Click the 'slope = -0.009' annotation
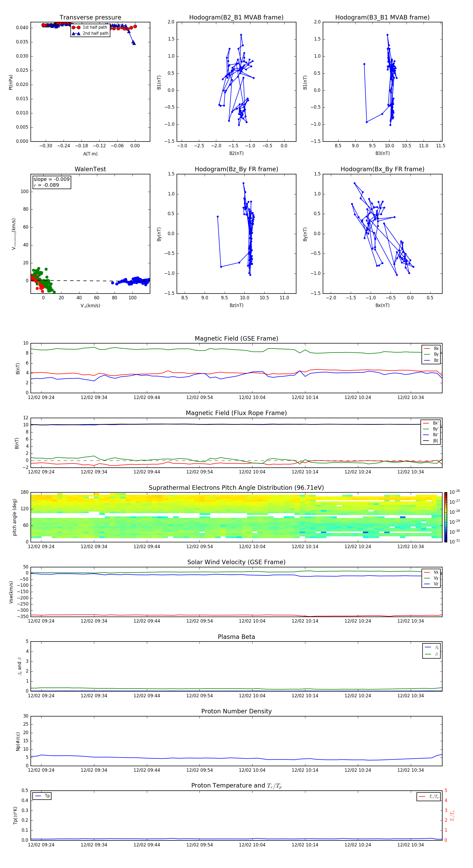This screenshot has width=473, height=868. [52, 179]
